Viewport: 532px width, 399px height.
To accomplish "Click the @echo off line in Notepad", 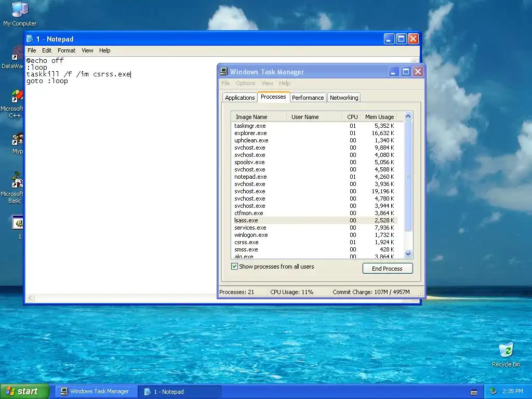I will pyautogui.click(x=45, y=60).
